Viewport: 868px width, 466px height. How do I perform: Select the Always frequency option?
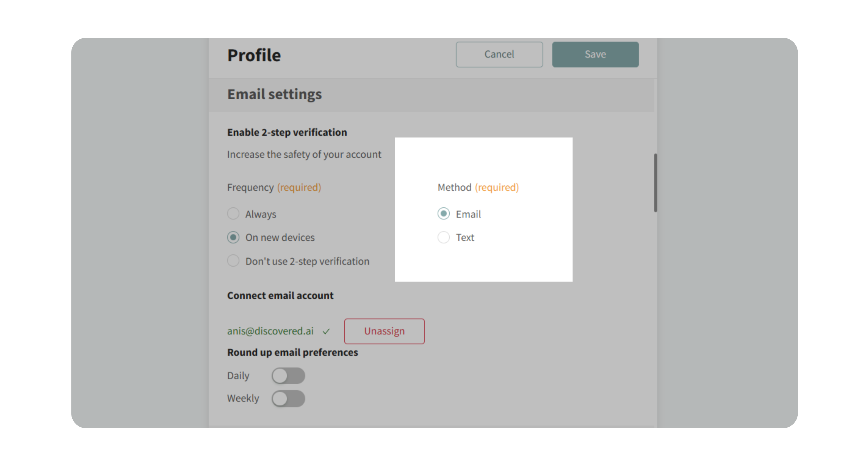click(x=233, y=213)
